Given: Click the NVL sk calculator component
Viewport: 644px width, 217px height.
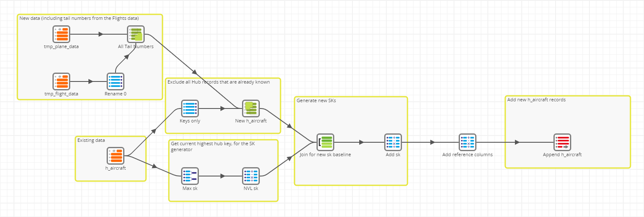Looking at the screenshot, I should [251, 176].
